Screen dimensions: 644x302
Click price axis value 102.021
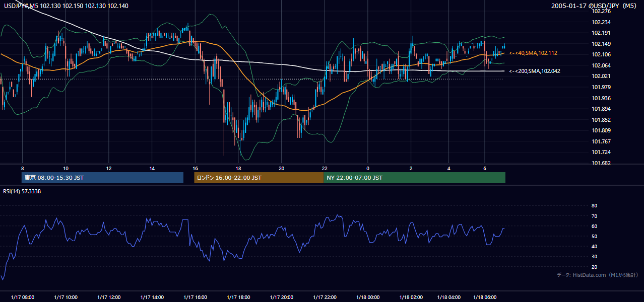click(601, 76)
